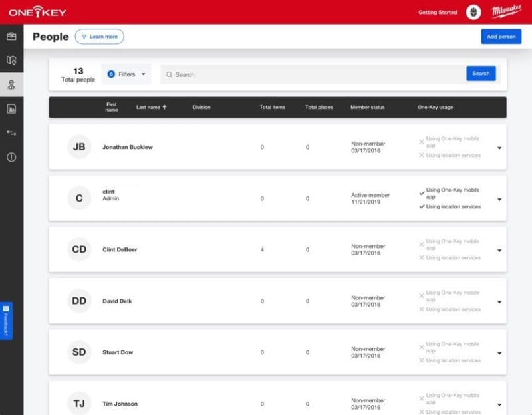Click the Alerts exclamation icon in sidebar
This screenshot has width=532, height=415.
coord(11,157)
